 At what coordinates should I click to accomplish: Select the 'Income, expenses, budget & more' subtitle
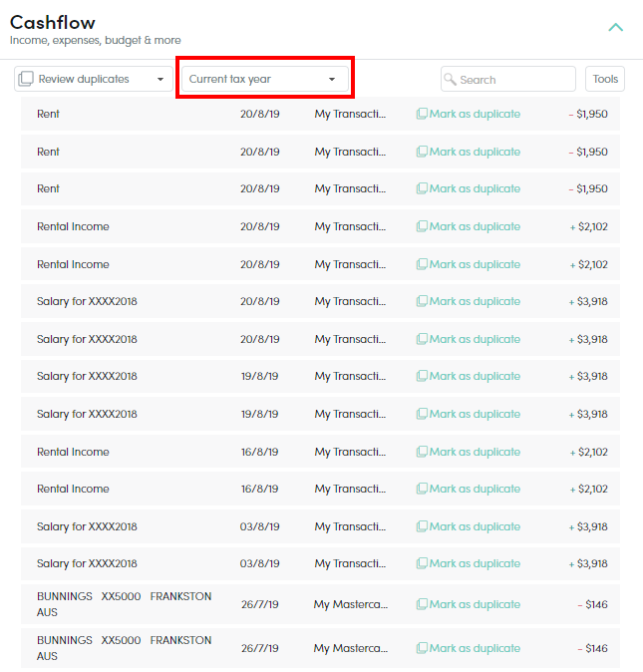coord(96,40)
